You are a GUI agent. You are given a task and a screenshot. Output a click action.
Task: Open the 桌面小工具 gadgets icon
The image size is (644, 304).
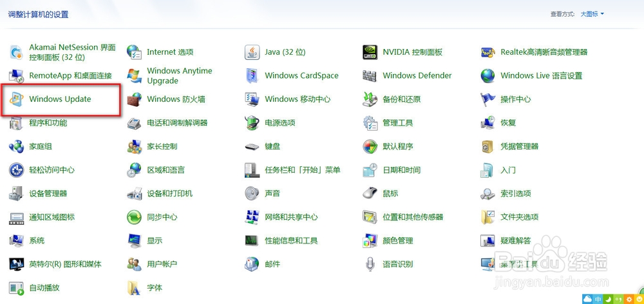488,263
